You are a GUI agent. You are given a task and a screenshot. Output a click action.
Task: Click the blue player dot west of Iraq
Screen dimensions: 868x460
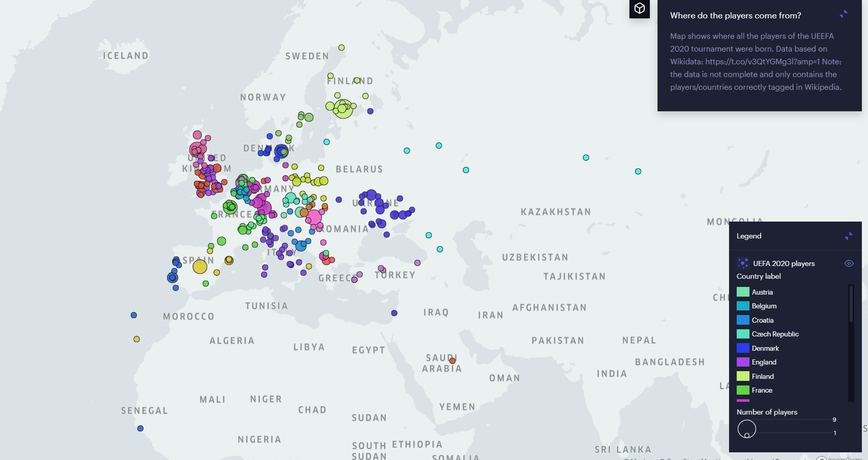[394, 313]
